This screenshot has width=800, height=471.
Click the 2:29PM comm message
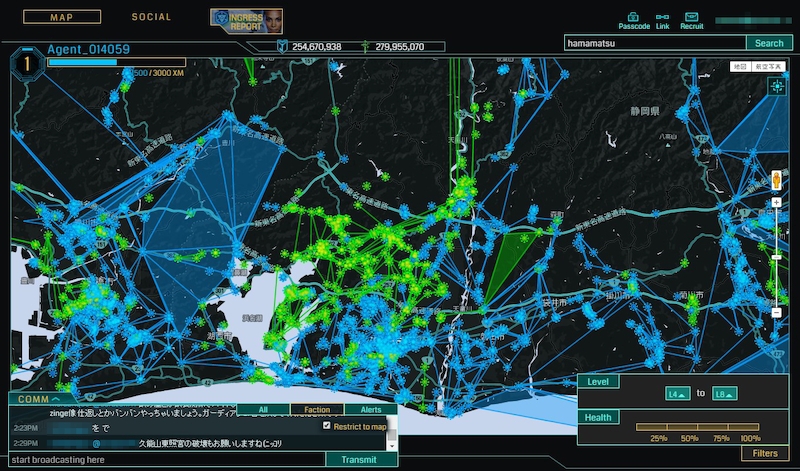(x=197, y=443)
